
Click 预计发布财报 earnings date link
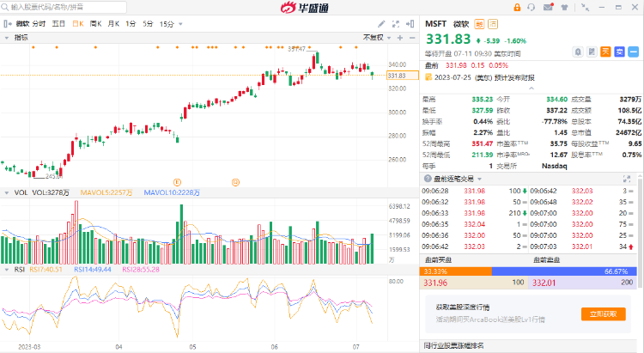click(498, 76)
